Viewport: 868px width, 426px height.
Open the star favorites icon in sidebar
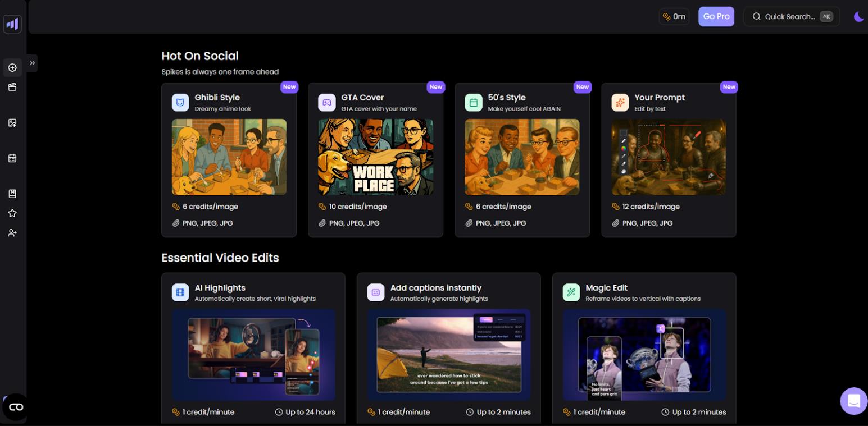pos(12,213)
